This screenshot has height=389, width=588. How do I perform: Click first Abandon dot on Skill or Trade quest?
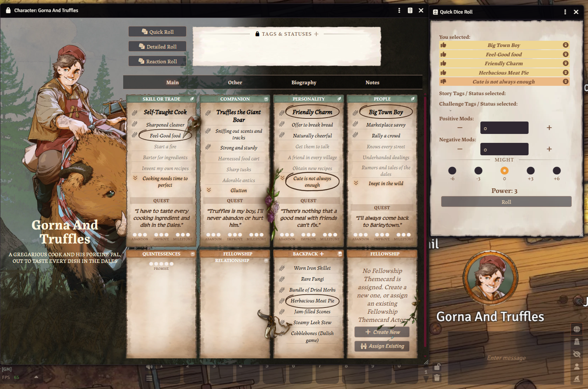(135, 235)
